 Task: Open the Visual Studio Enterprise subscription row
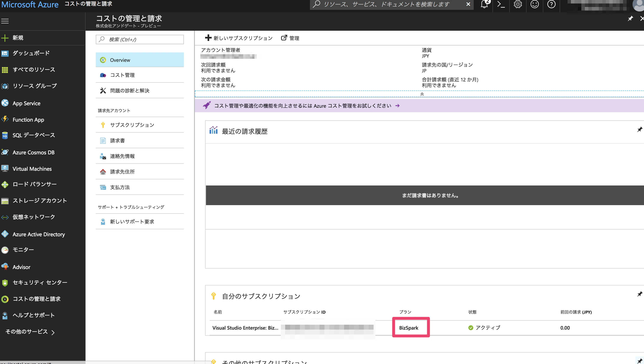(427, 328)
